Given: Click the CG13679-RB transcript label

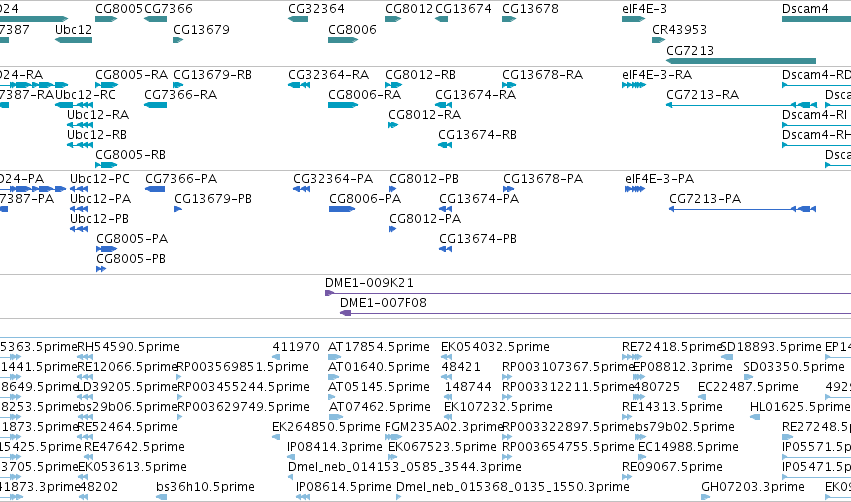Looking at the screenshot, I should (x=212, y=75).
